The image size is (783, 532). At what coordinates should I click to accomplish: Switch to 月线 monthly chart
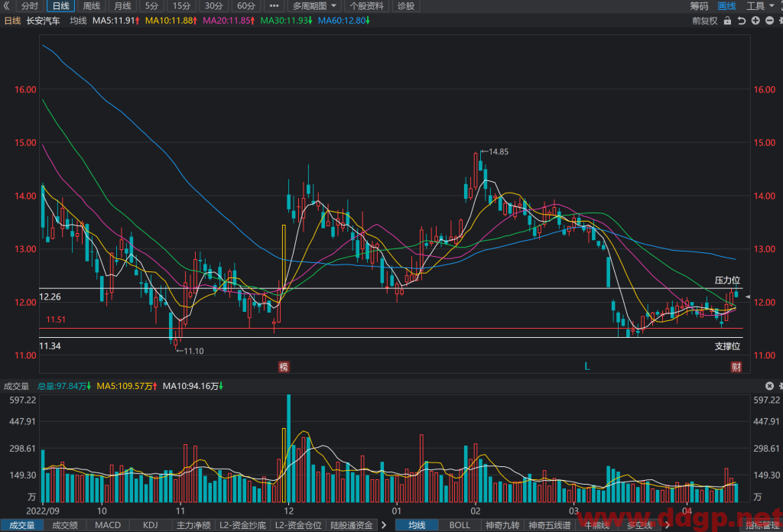click(x=122, y=6)
